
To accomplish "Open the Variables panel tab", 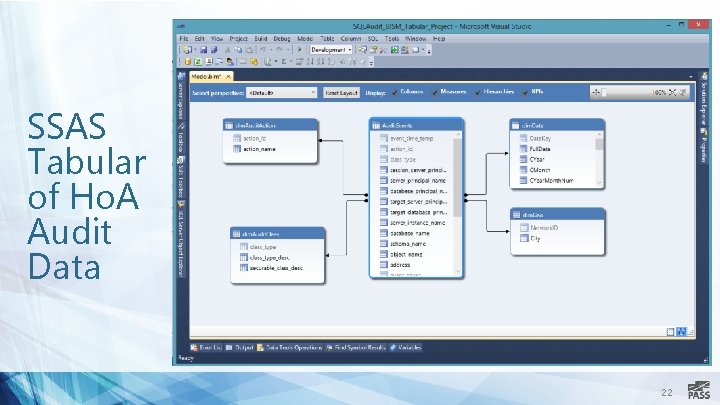I will coord(405,348).
